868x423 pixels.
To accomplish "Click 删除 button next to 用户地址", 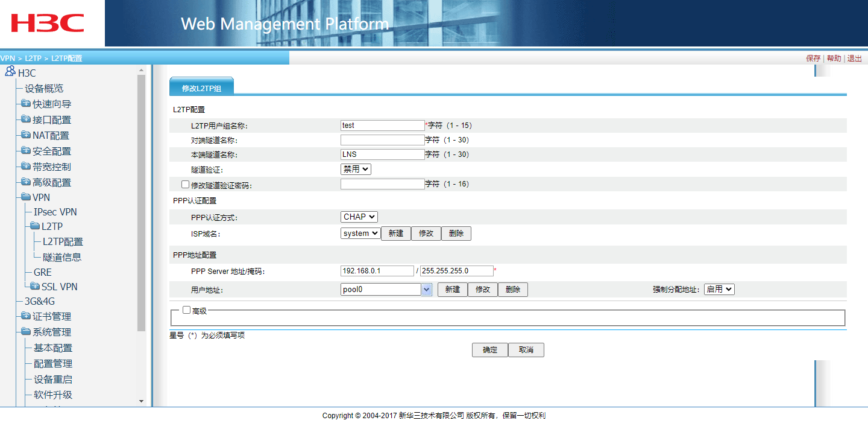I will tap(513, 290).
